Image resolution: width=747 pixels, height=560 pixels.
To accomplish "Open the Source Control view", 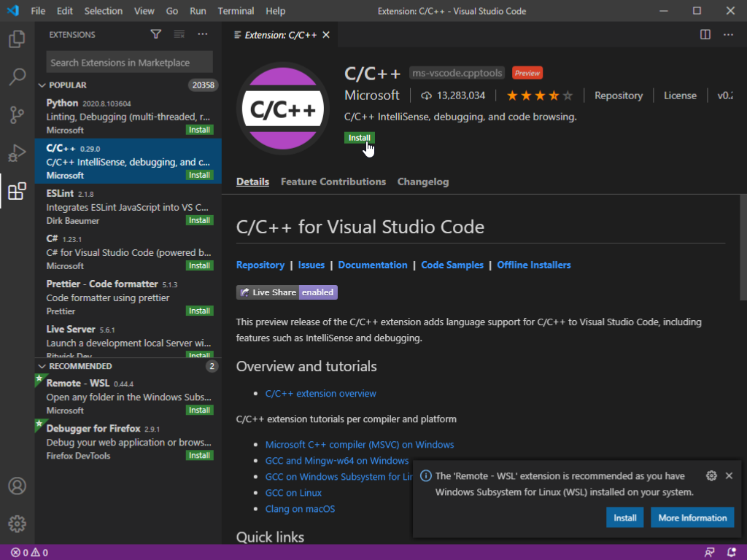I will coord(17,115).
